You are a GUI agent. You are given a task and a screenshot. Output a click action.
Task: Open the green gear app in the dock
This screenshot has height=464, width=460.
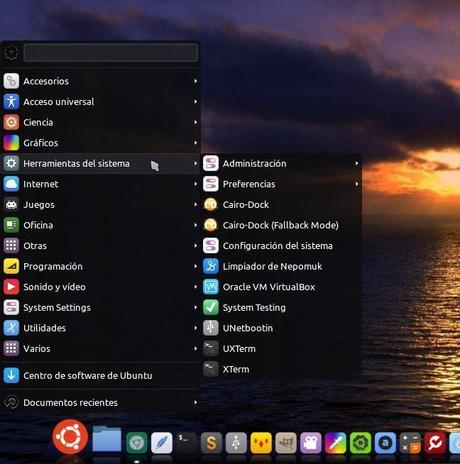(x=360, y=443)
